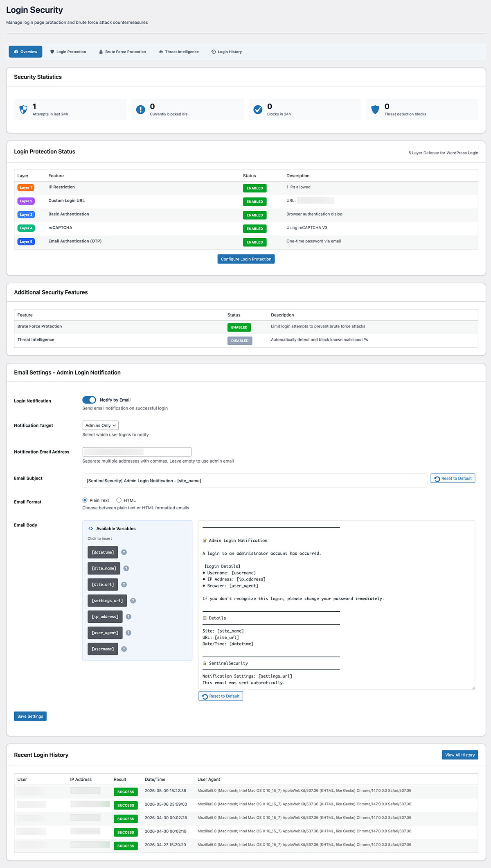Click the Layer 3 badge

pos(26,215)
